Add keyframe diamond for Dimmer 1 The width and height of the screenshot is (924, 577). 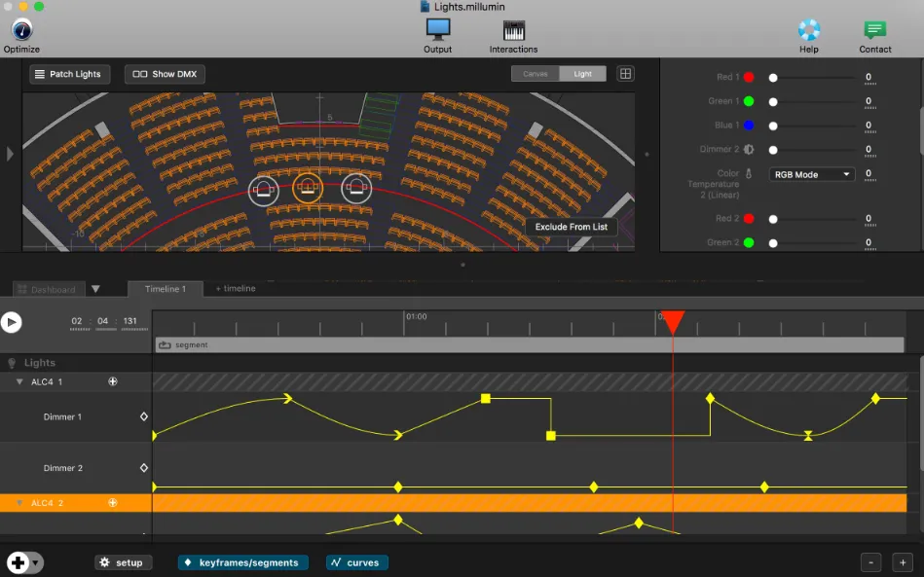(144, 416)
